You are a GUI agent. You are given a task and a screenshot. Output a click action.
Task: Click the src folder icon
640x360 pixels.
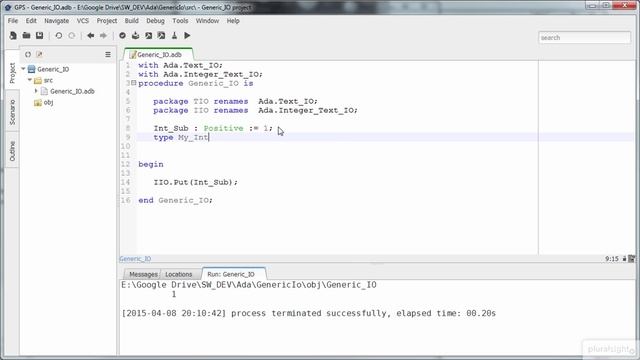tap(38, 80)
